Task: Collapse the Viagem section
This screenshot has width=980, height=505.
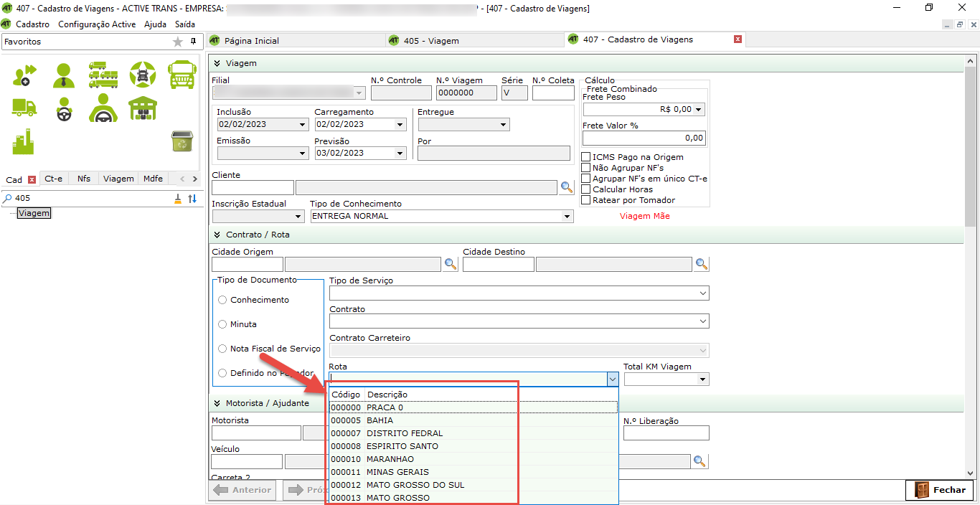Action: click(x=217, y=64)
